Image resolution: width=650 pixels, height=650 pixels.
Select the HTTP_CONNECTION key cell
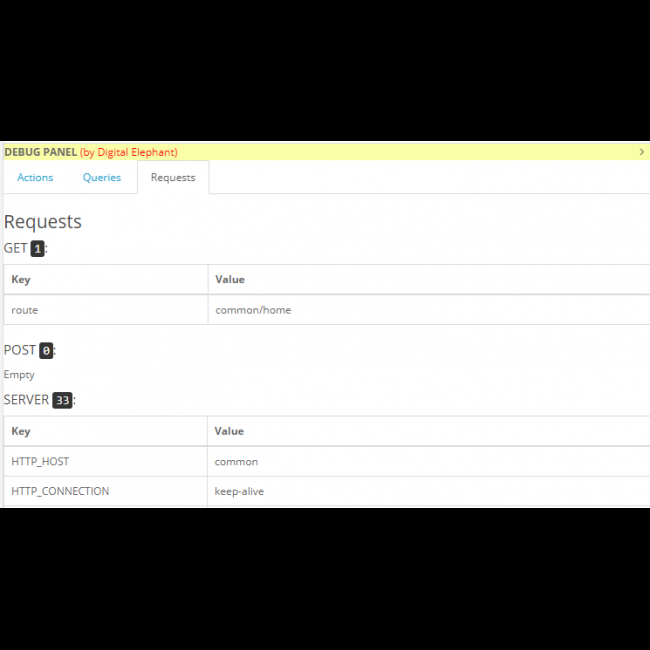coord(60,491)
